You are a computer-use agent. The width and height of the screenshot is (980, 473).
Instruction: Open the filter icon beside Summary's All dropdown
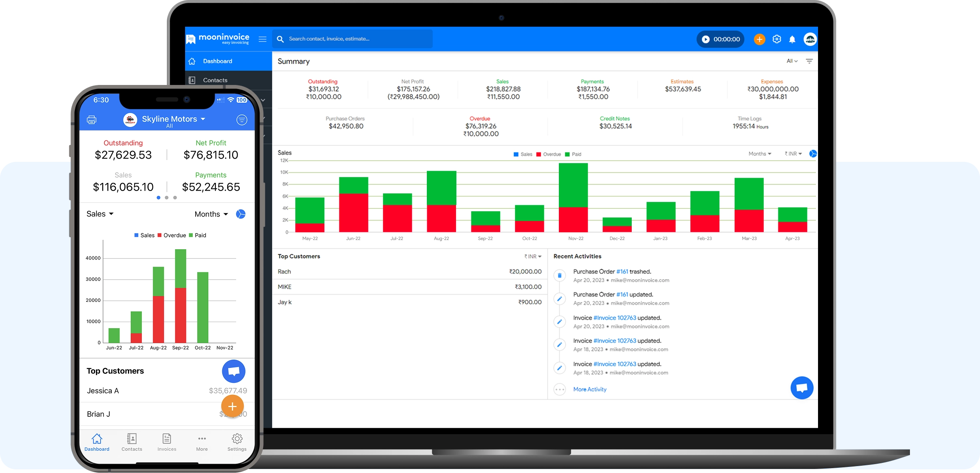coord(809,61)
